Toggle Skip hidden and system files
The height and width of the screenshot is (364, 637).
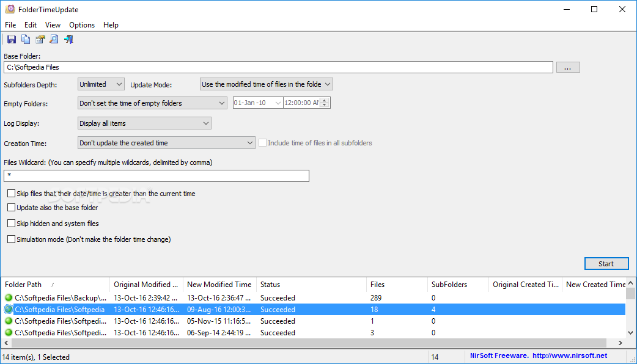pyautogui.click(x=12, y=224)
